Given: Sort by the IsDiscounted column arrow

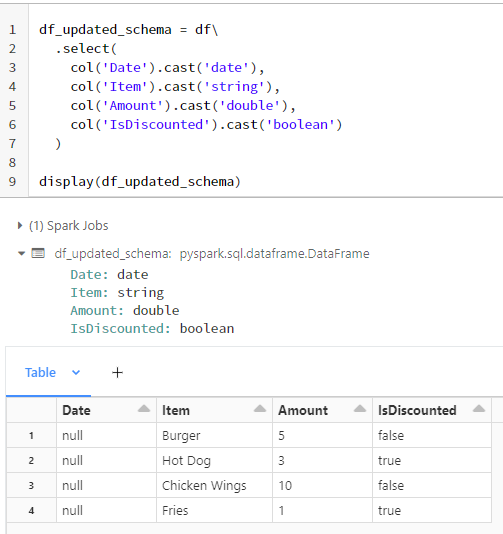Looking at the screenshot, I should click(479, 409).
